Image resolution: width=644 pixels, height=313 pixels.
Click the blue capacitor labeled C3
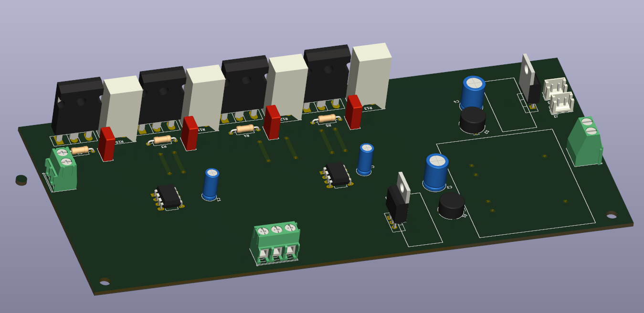tap(435, 172)
